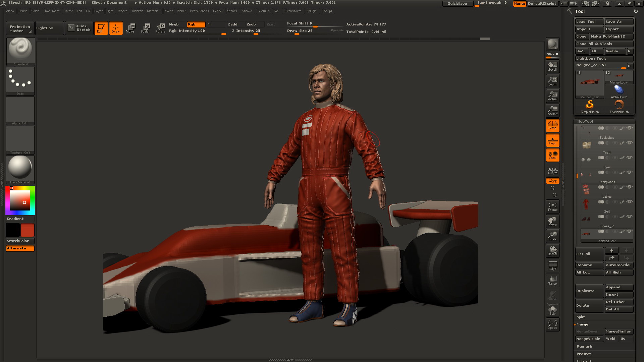This screenshot has height=362, width=644.
Task: Pick the red secondary color swatch
Action: [x=27, y=230]
